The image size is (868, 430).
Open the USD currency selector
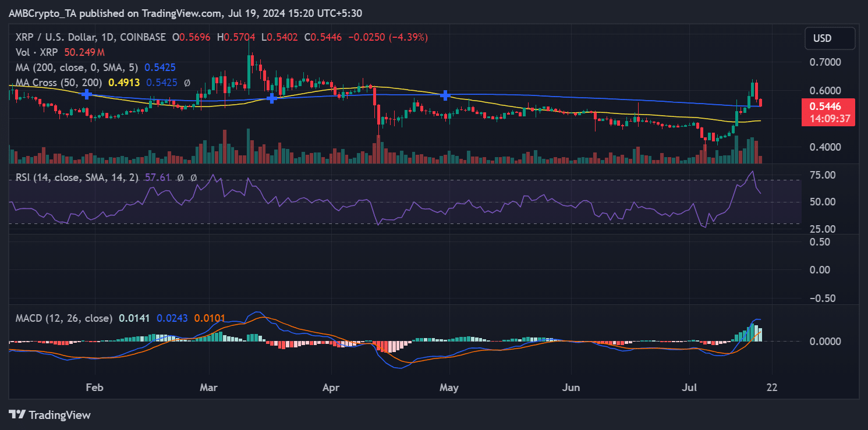(x=830, y=38)
